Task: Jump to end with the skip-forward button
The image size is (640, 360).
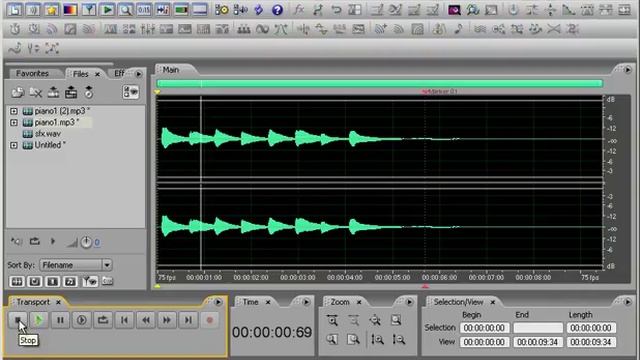Action: coord(188,320)
